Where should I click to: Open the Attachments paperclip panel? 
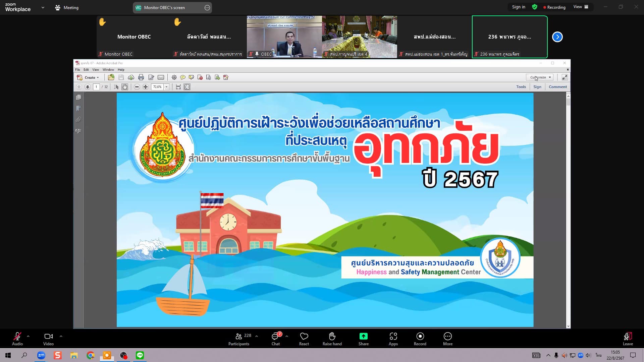pyautogui.click(x=78, y=120)
